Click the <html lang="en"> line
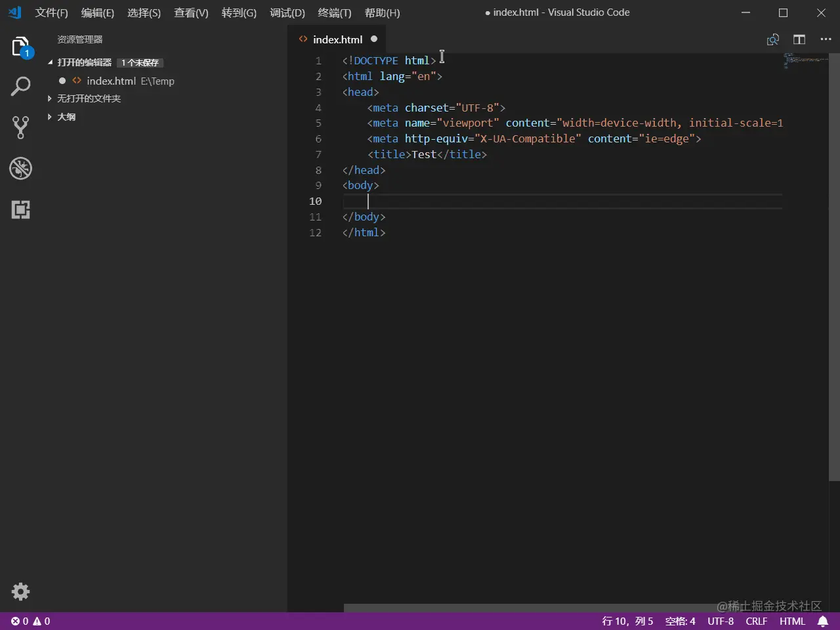 point(392,76)
